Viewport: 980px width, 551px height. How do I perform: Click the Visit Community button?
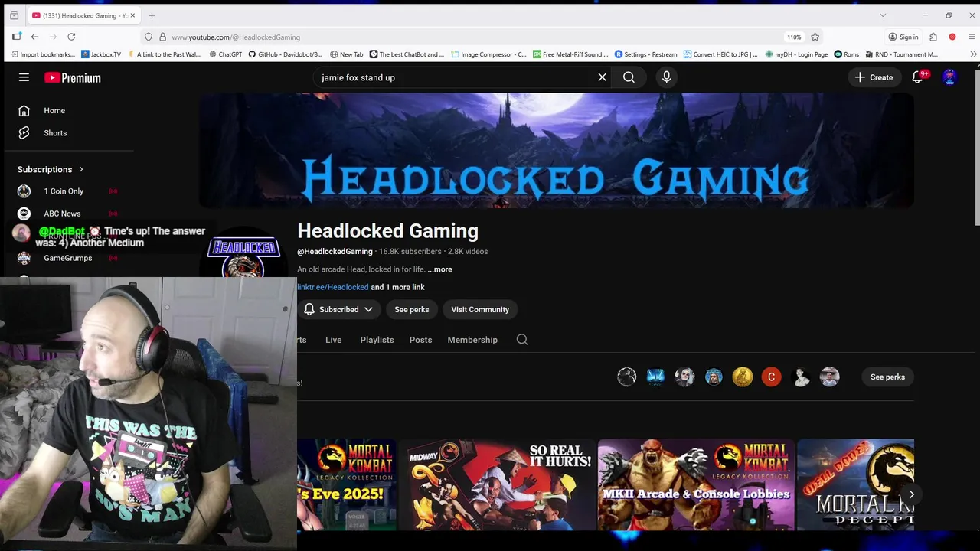[480, 309]
